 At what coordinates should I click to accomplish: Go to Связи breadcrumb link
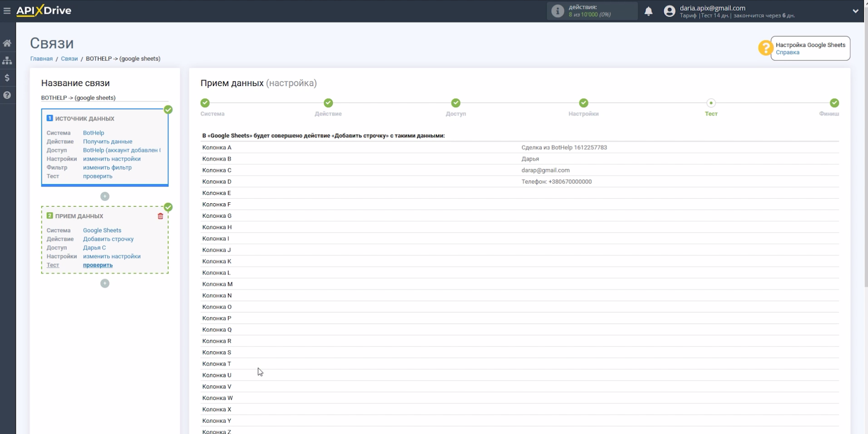[x=69, y=58]
